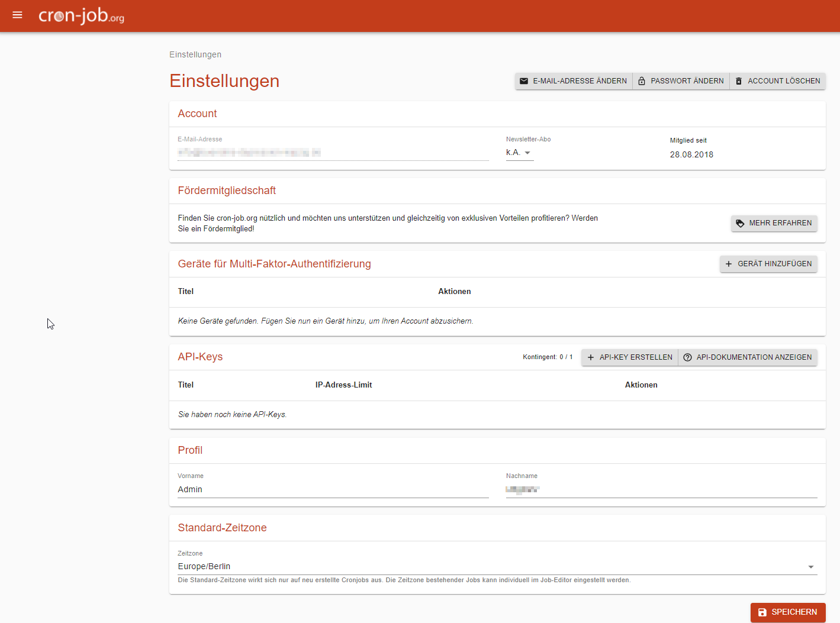Expand the Zeitzone dropdown arrow

pos(811,567)
